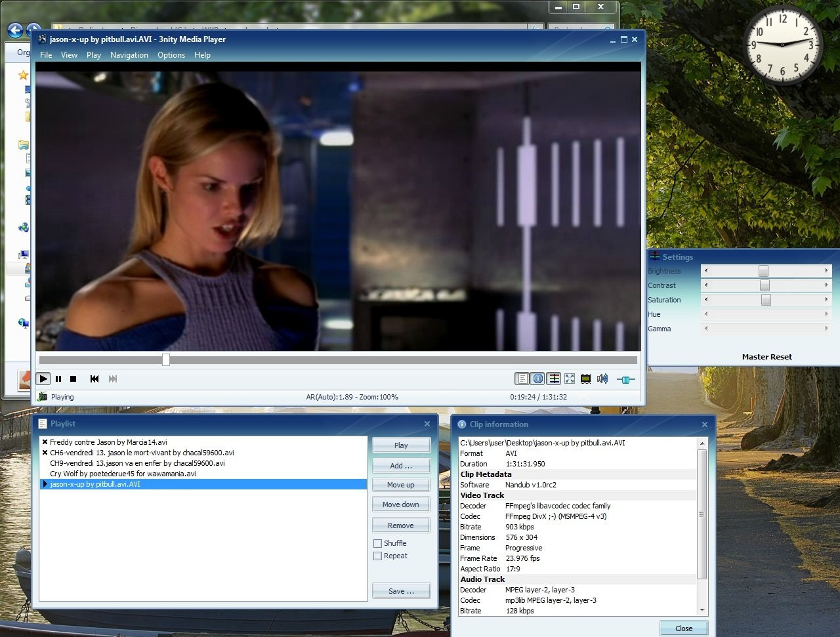Image resolution: width=840 pixels, height=637 pixels.
Task: Select 'CH6-vendredi 13. jason le mort-vivant' playlist entry
Action: click(203, 453)
